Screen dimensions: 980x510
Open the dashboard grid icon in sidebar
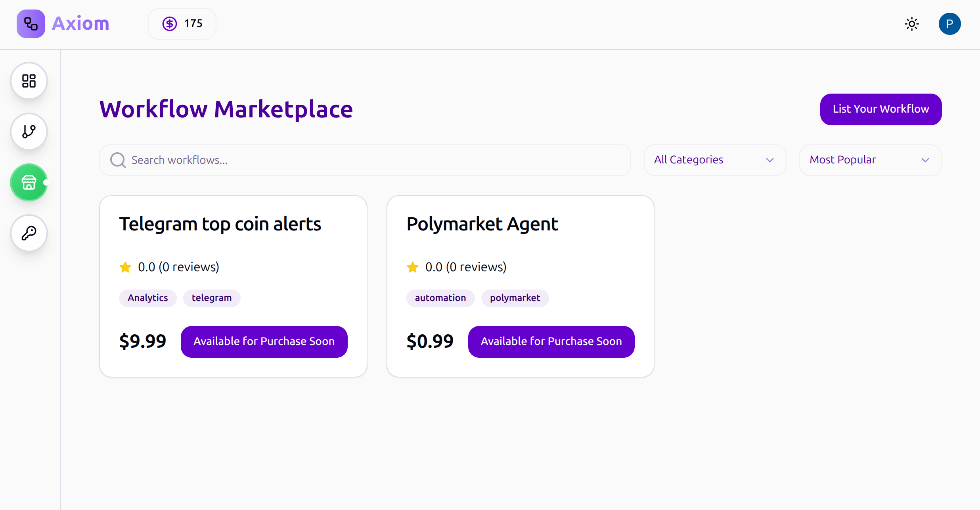click(x=29, y=81)
